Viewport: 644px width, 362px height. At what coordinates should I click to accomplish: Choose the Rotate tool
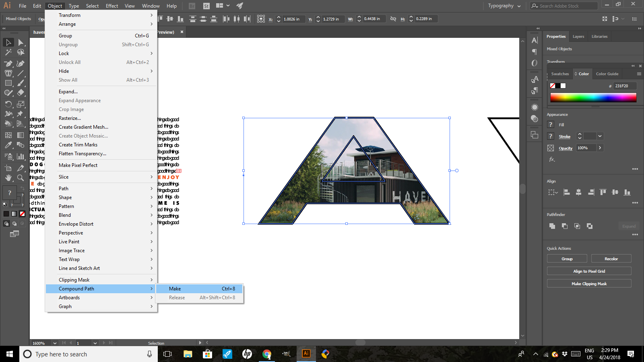[x=8, y=104]
